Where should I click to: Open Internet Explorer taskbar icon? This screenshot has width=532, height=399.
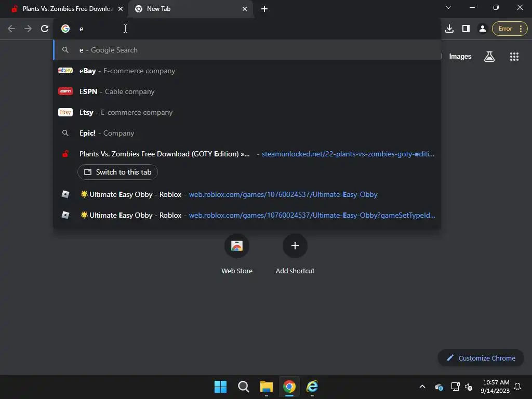pos(312,387)
